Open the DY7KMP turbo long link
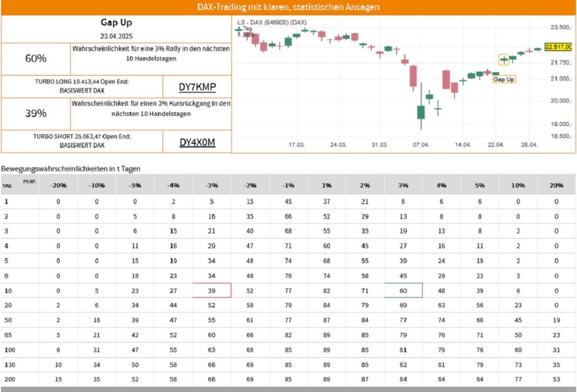Image resolution: width=577 pixels, height=392 pixels. 197,87
